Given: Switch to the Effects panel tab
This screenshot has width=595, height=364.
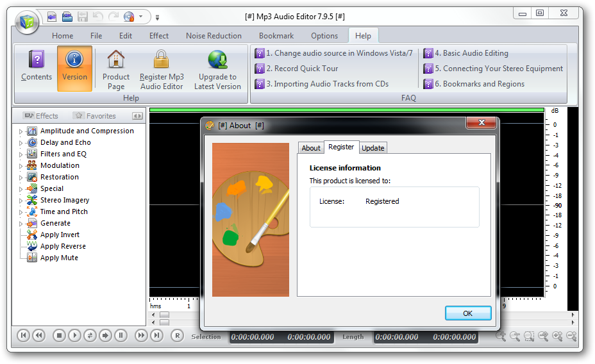Looking at the screenshot, I should tap(40, 115).
